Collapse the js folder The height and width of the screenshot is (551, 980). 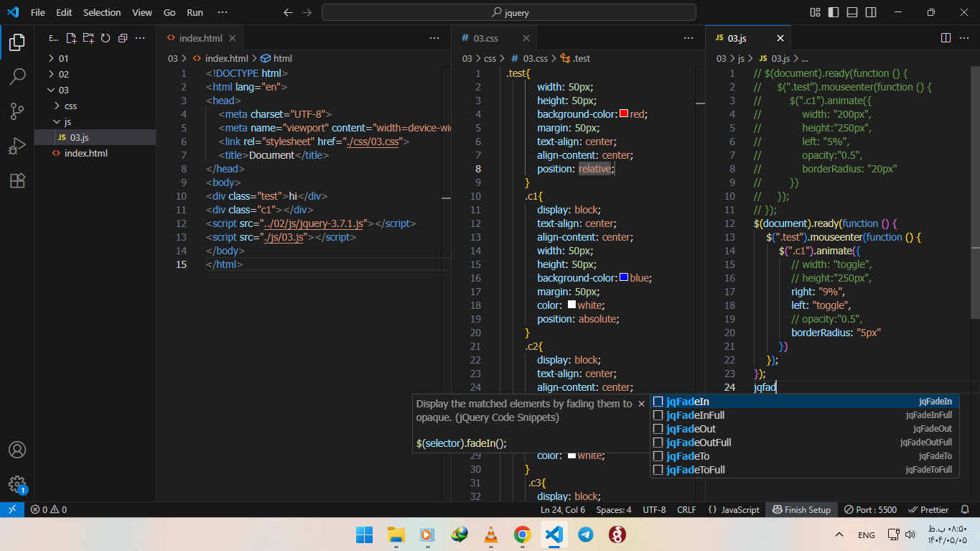(95, 121)
